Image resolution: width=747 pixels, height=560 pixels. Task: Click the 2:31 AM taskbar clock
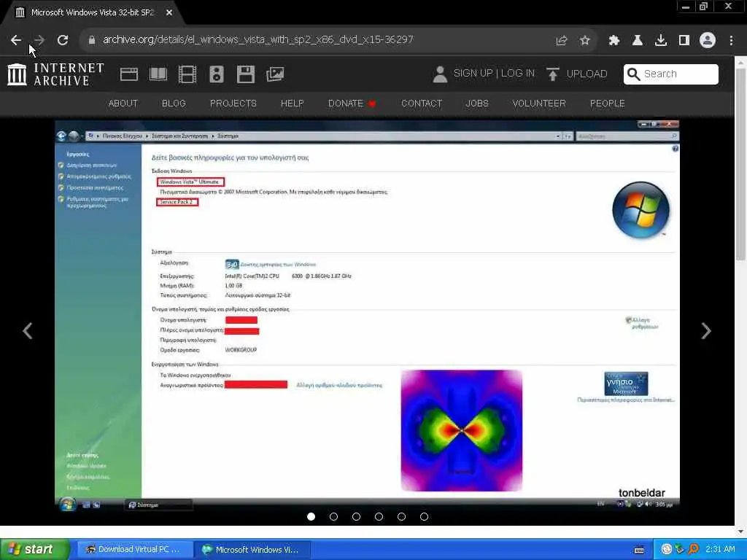click(x=720, y=550)
